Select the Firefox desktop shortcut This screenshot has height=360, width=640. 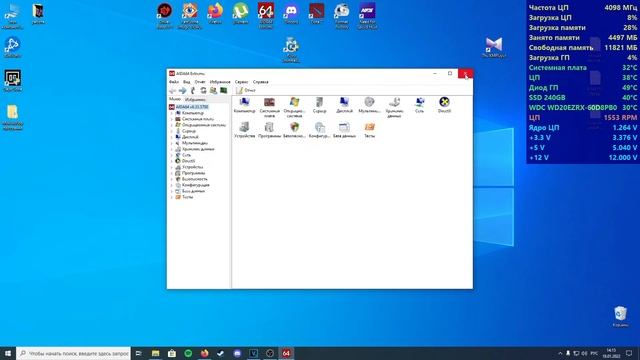tap(215, 13)
